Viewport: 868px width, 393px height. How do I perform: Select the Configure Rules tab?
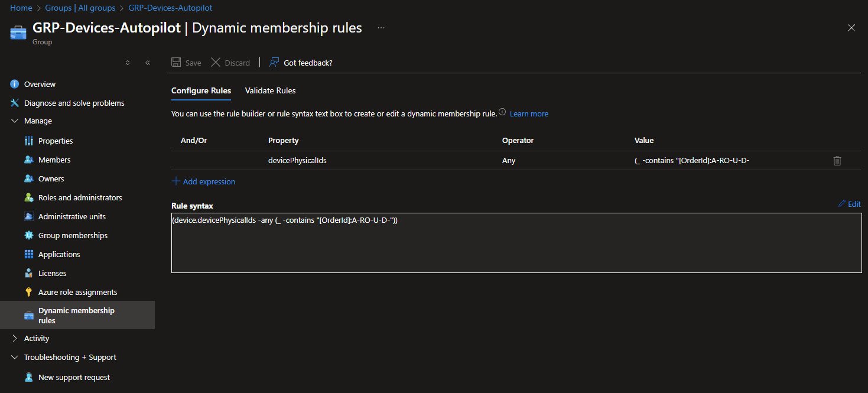201,91
